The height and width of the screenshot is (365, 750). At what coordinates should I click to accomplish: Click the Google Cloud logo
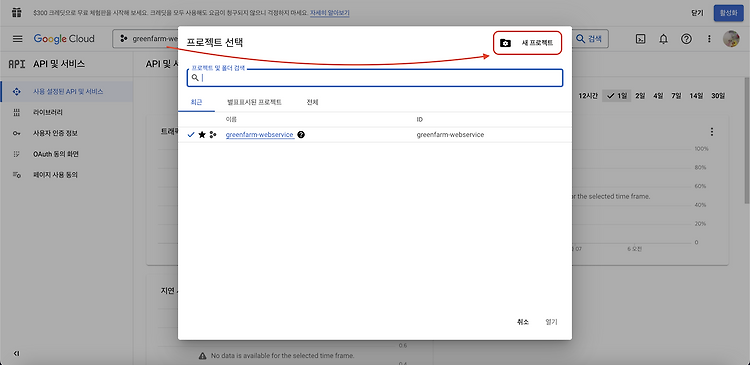pyautogui.click(x=64, y=39)
